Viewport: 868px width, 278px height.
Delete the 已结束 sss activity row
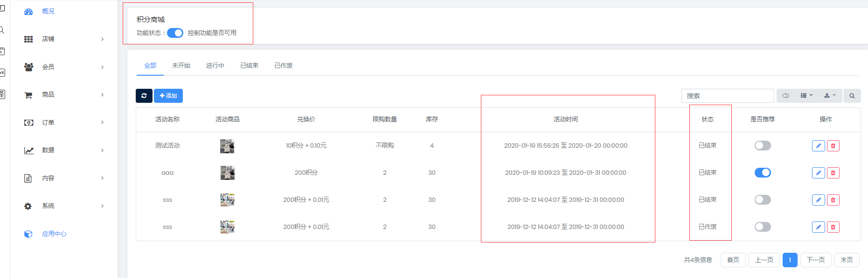[x=833, y=200]
